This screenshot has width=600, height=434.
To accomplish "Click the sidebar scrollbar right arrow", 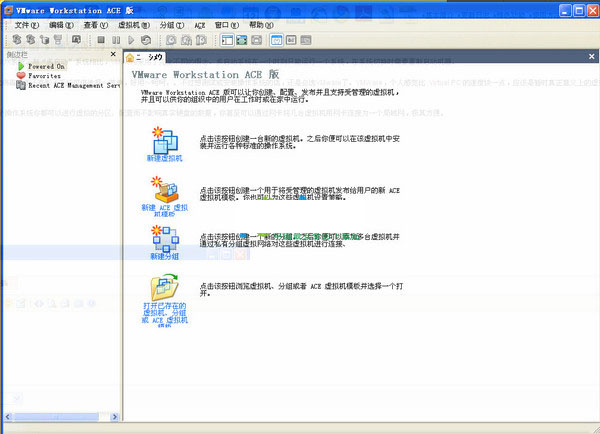I will (114, 417).
